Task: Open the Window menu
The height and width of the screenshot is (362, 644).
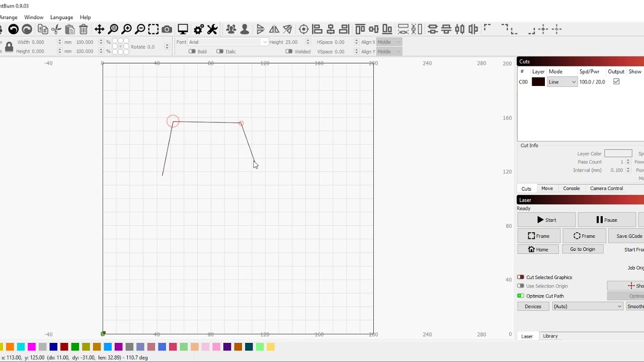Action: point(34,17)
